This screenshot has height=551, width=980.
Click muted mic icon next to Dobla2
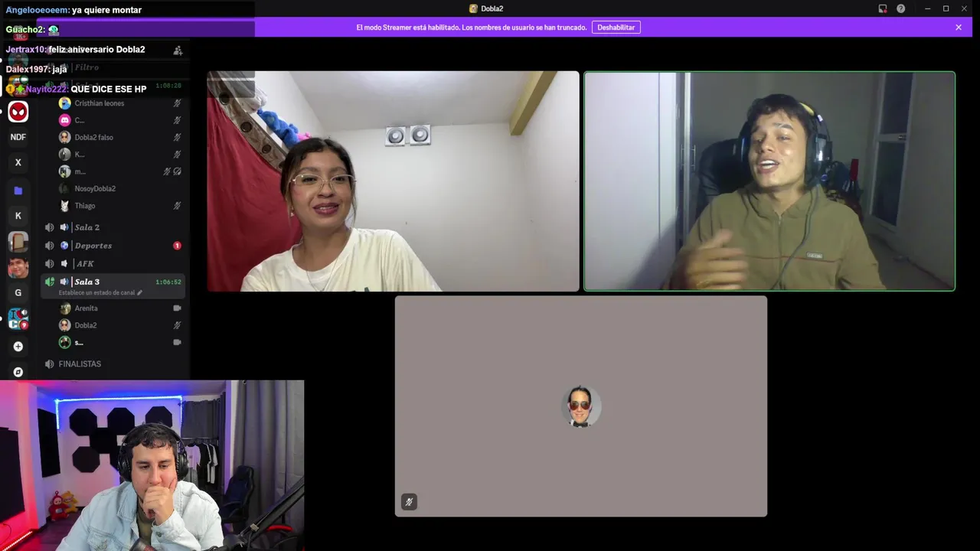pyautogui.click(x=177, y=325)
